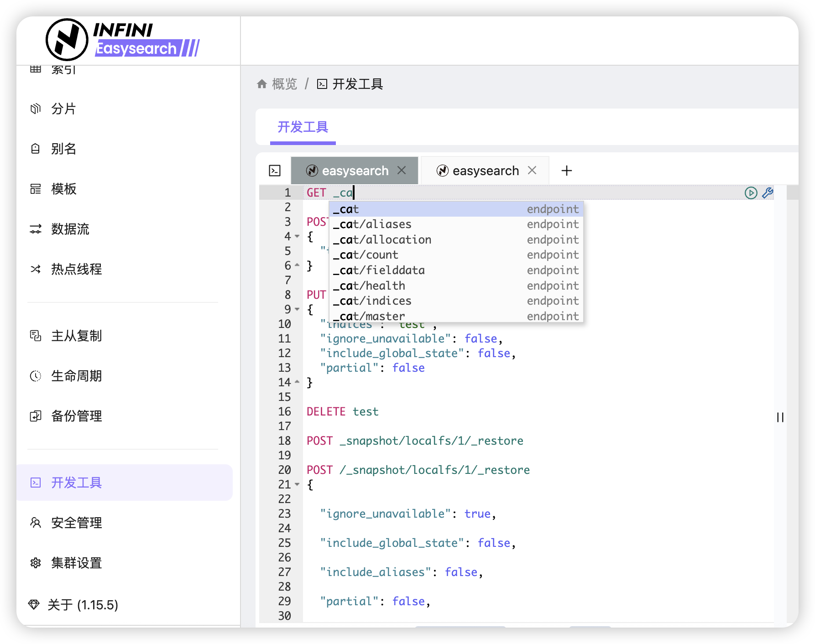Click the DELETE test line
815x644 pixels.
(342, 411)
